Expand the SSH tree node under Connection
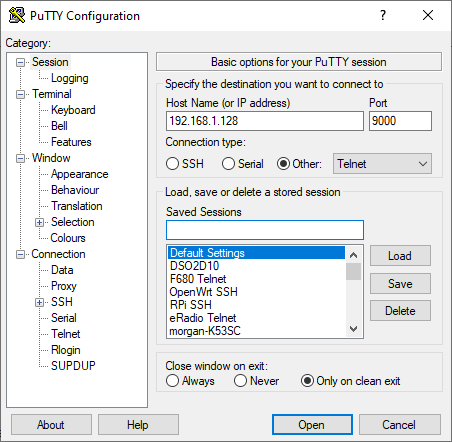This screenshot has height=442, width=452. pos(39,302)
